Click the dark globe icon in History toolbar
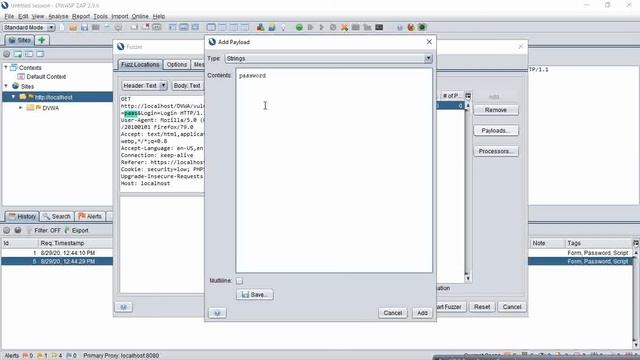The height and width of the screenshot is (360, 640). click(x=18, y=230)
